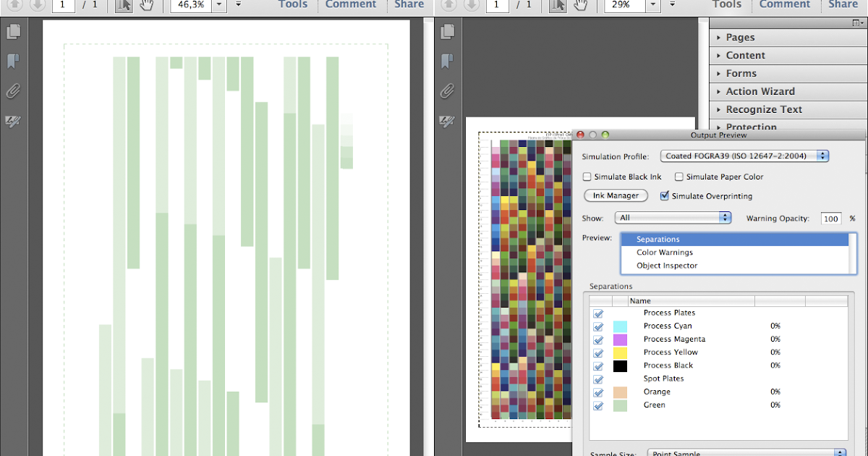Open Page Thumbnails panel in right window
Screen dimensions: 868x456
point(448,32)
